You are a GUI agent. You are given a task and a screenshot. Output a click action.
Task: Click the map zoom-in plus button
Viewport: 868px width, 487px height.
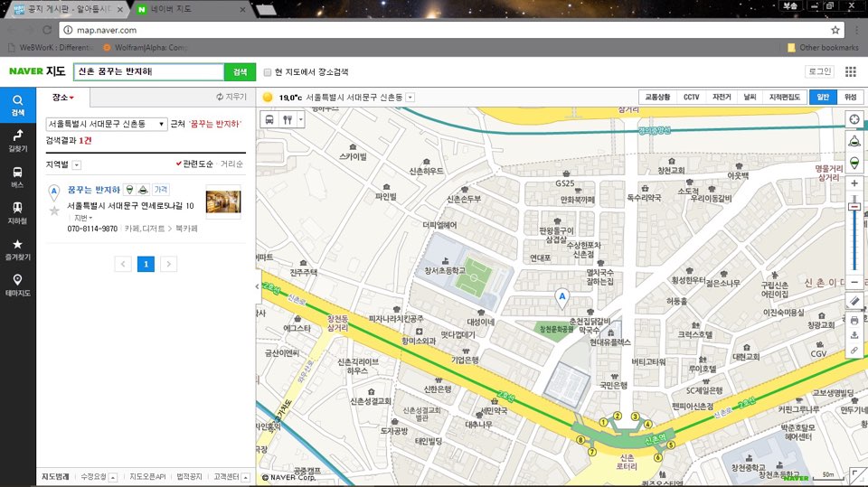click(x=854, y=183)
